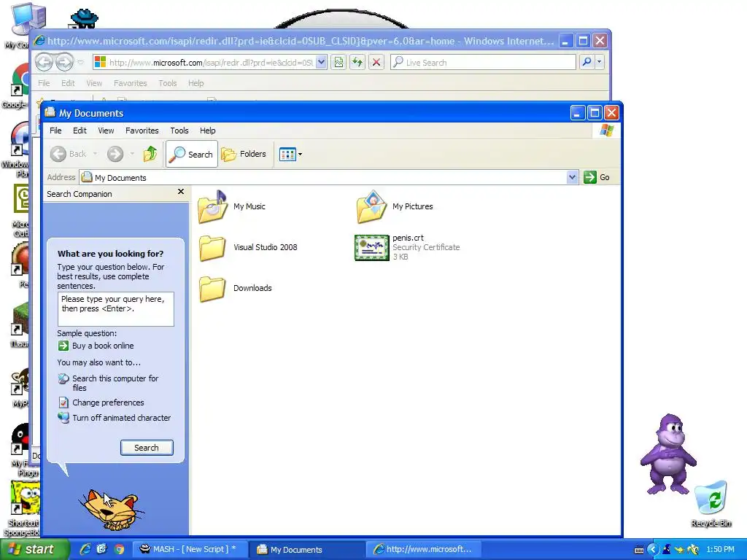Open the Favorites menu in My Documents
The width and height of the screenshot is (747, 560).
[x=142, y=131]
